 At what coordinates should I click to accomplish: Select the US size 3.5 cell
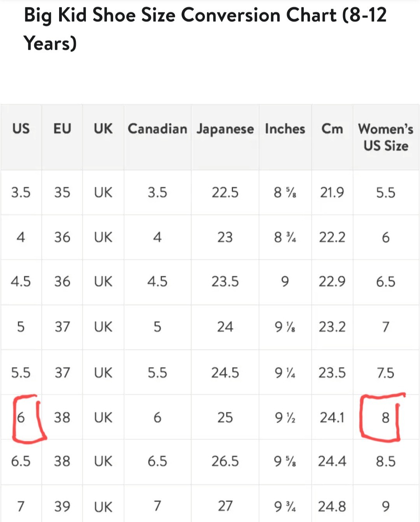tap(21, 193)
